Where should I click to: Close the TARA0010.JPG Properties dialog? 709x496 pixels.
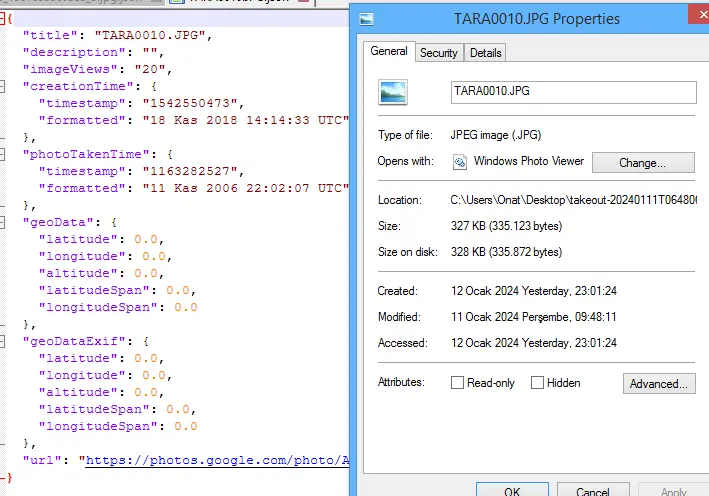click(700, 14)
